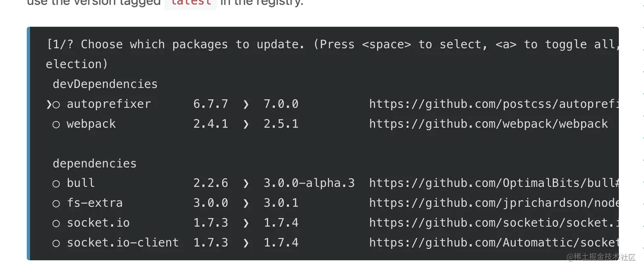Toggle the socket.io-client radio circle
The image size is (644, 270).
(56, 243)
